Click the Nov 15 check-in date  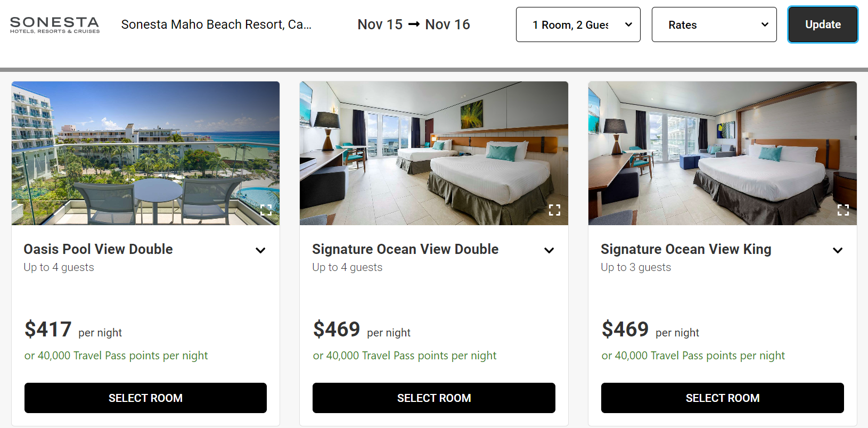pos(380,24)
